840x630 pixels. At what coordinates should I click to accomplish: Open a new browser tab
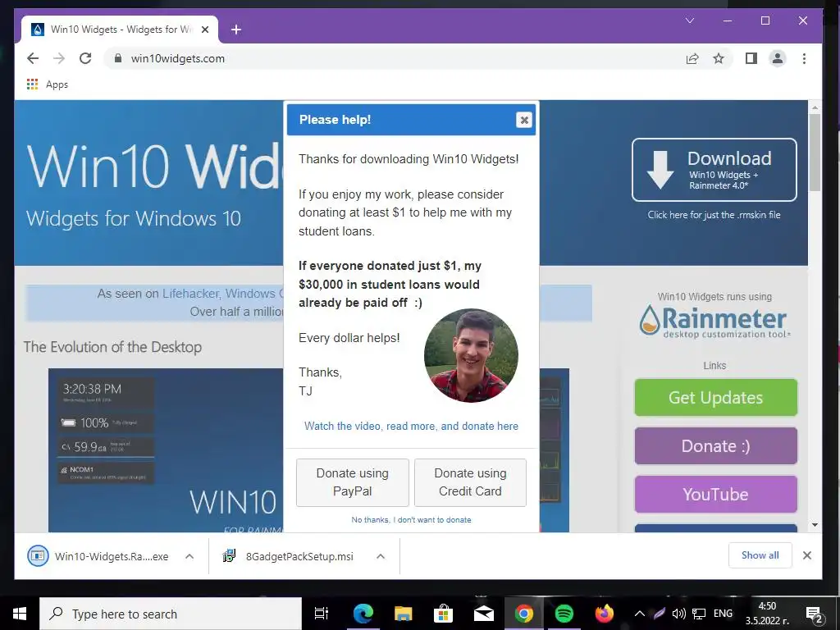tap(235, 30)
